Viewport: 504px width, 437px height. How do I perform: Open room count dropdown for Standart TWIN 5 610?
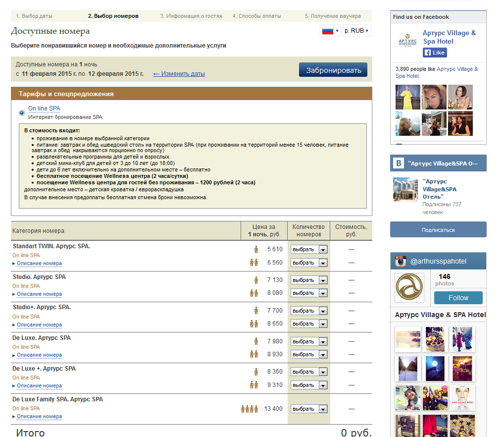309,250
